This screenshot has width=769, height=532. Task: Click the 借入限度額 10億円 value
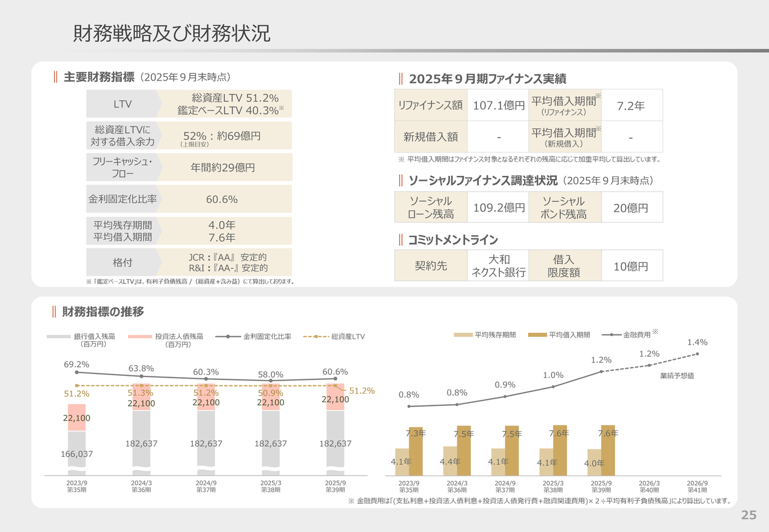tap(630, 266)
